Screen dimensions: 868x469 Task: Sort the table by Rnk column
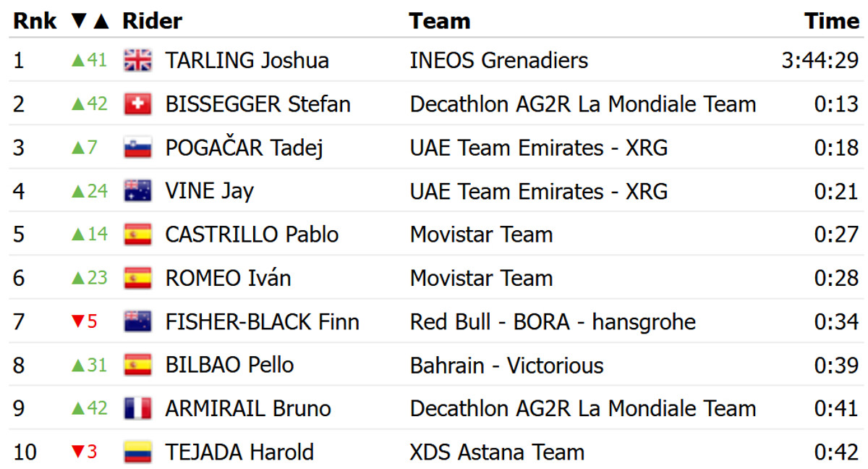click(x=35, y=22)
